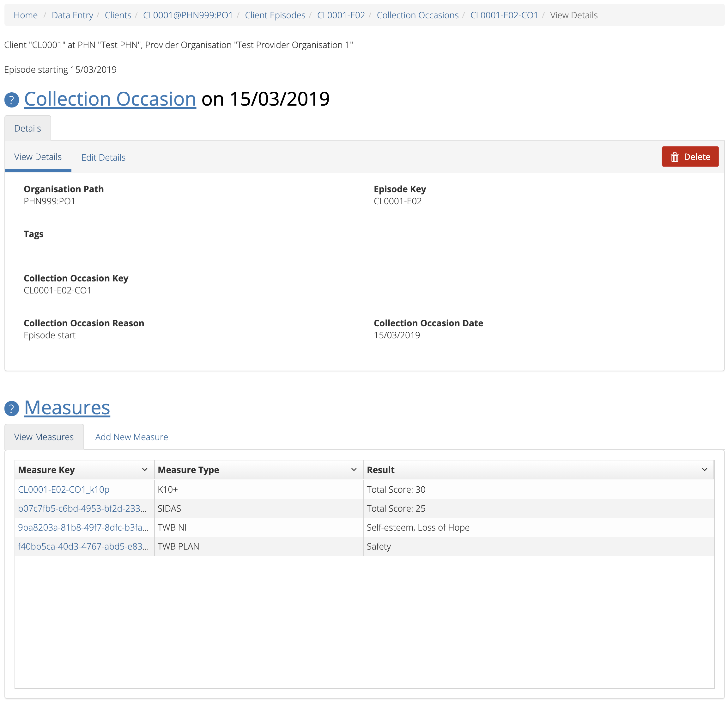Click the Collection Occasions breadcrumb link
Image resolution: width=728 pixels, height=702 pixels.
coord(417,15)
